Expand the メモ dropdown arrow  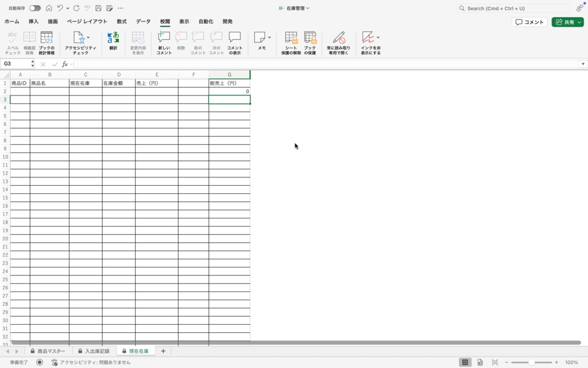pos(269,37)
